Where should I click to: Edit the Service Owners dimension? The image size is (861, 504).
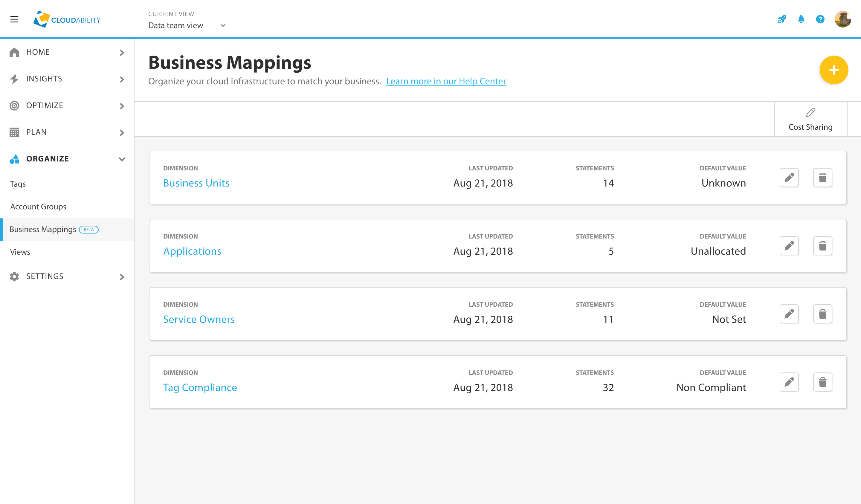pyautogui.click(x=789, y=314)
